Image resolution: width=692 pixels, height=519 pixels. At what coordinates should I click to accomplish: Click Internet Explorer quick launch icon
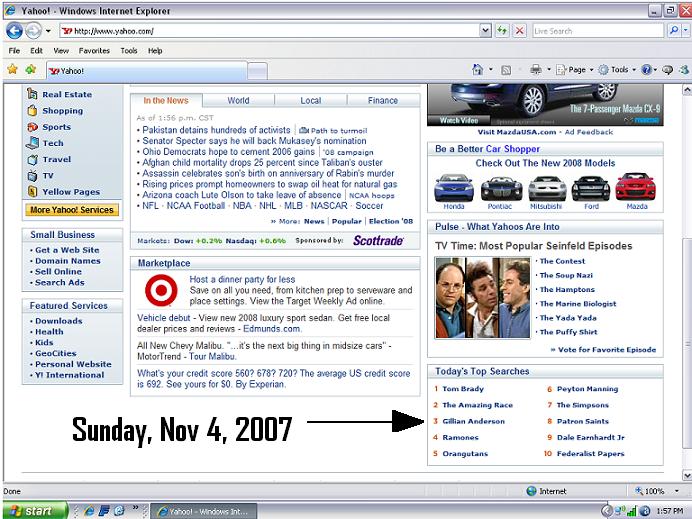[x=89, y=511]
